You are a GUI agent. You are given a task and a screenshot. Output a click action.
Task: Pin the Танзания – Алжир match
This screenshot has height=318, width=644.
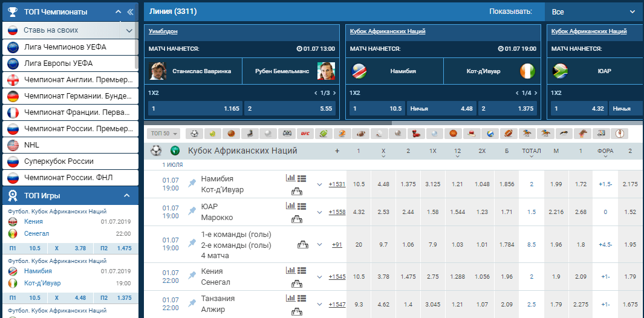[x=192, y=303]
